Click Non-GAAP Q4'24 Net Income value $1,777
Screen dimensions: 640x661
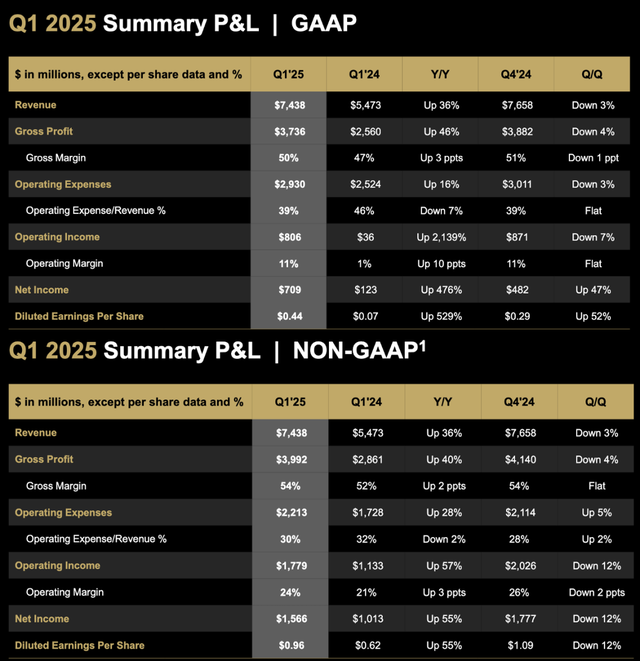tap(518, 619)
